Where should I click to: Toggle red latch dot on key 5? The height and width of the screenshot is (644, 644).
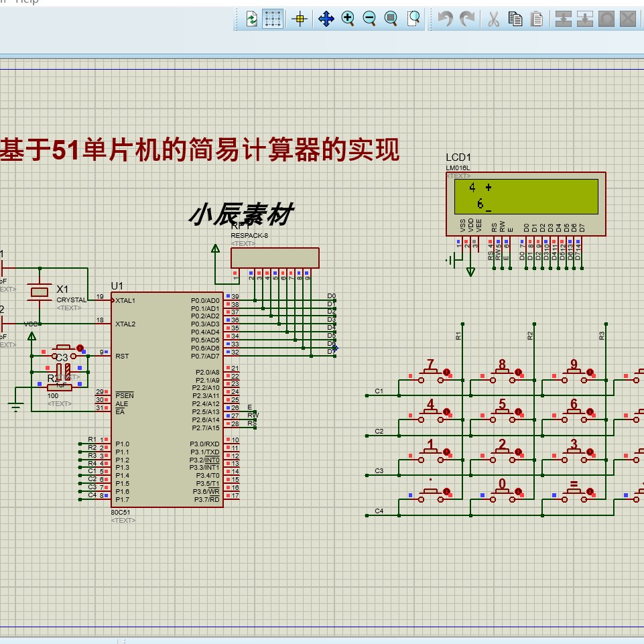518,411
